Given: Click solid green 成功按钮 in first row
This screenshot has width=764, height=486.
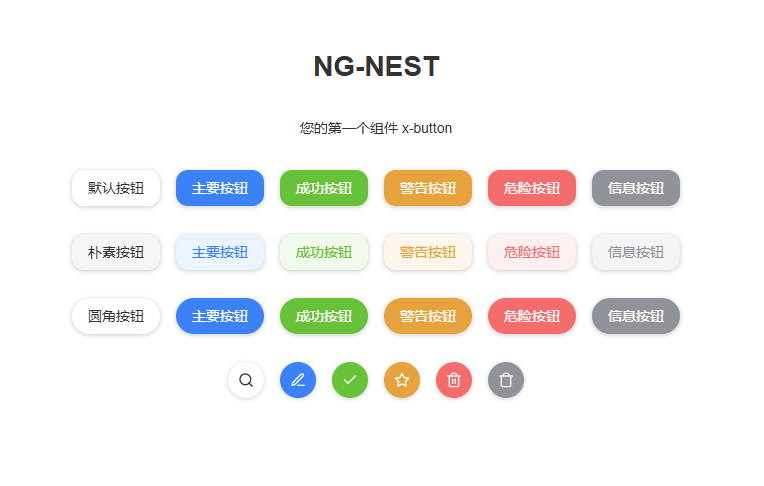Looking at the screenshot, I should click(324, 188).
